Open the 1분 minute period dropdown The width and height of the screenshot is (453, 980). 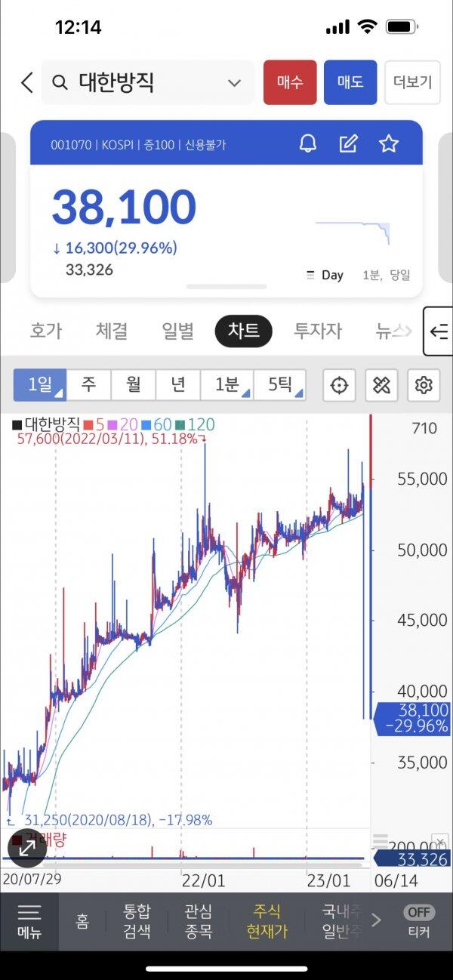click(227, 385)
